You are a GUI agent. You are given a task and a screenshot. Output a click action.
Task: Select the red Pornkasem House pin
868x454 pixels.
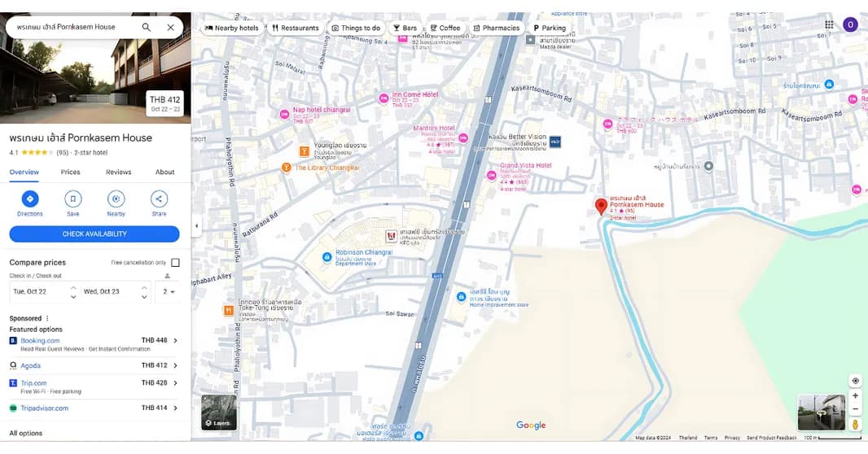[601, 207]
